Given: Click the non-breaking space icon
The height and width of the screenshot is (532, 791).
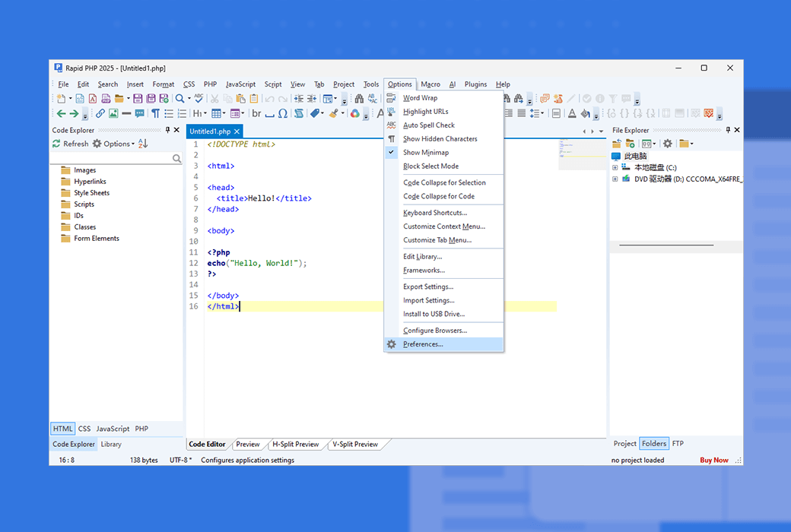Looking at the screenshot, I should 270,115.
